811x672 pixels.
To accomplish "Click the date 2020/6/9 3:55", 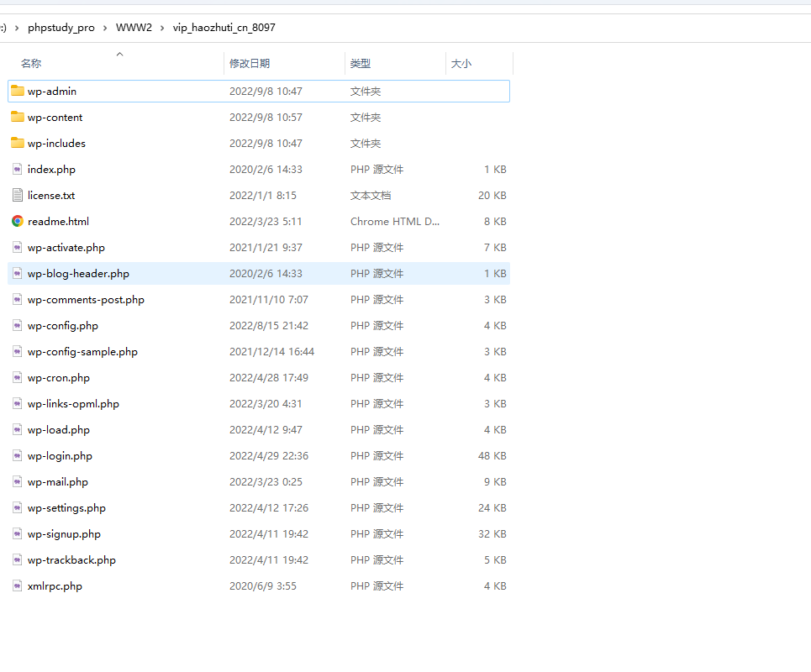I will pos(263,586).
